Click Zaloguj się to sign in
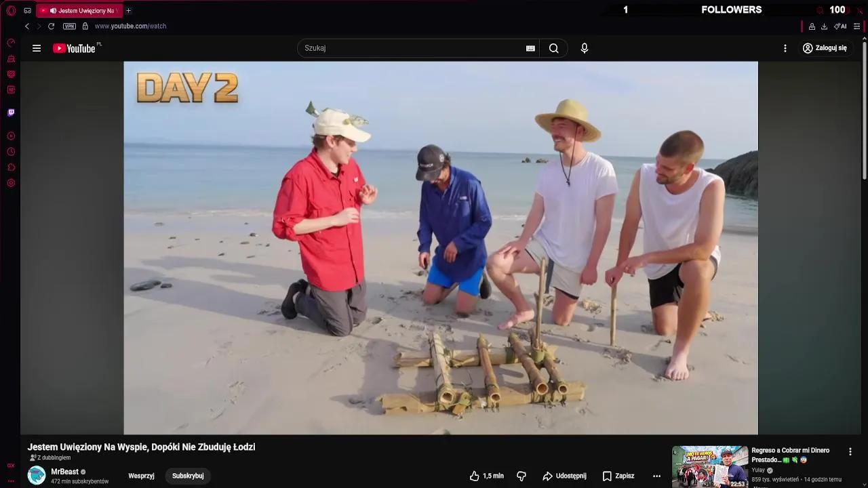The width and height of the screenshot is (868, 488). coord(825,48)
